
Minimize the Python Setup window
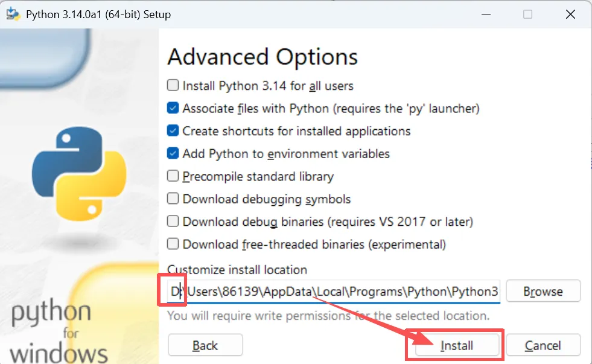[x=486, y=14]
